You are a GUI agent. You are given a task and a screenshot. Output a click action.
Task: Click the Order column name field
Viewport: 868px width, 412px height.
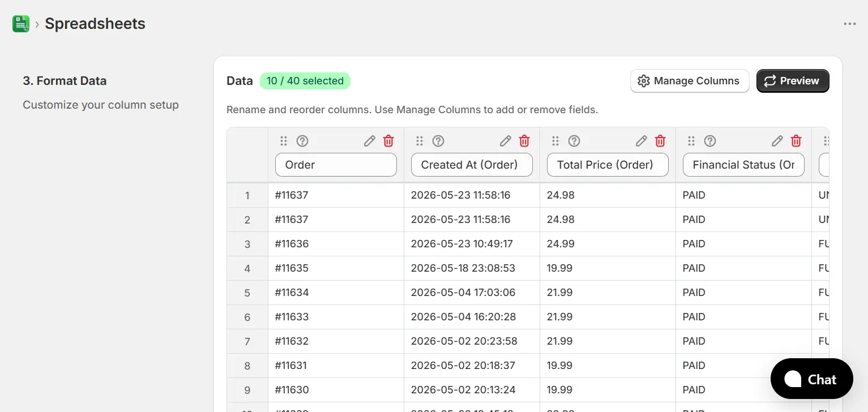[336, 165]
